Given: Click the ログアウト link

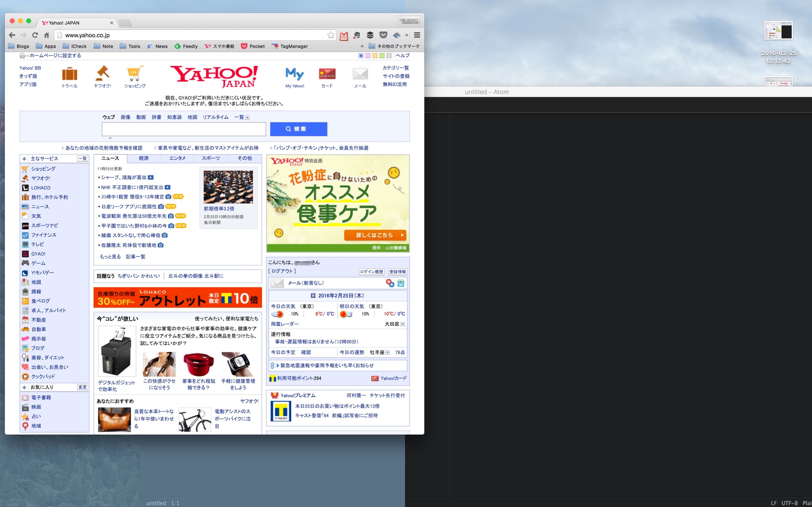Looking at the screenshot, I should pyautogui.click(x=282, y=271).
